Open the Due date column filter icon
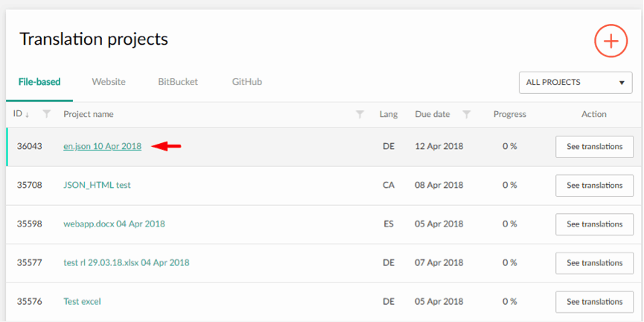This screenshot has height=322, width=644. [467, 114]
